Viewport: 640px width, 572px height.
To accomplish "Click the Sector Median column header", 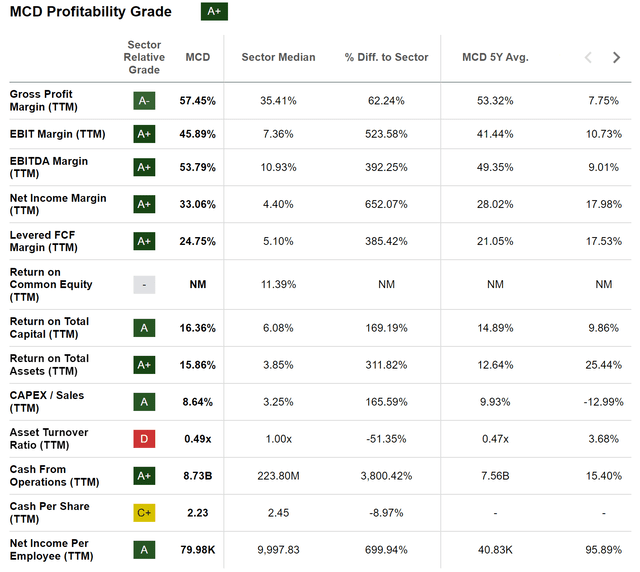I will pyautogui.click(x=278, y=57).
